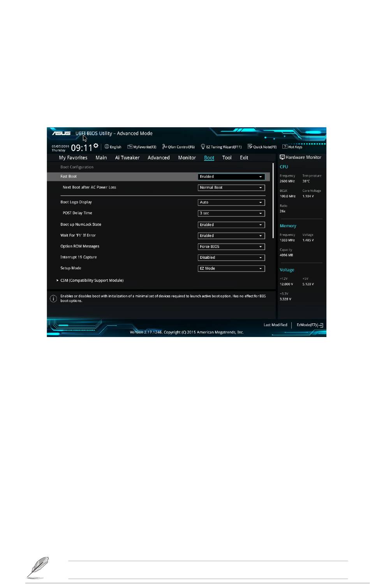
Task: Open Qfan Control(F6)
Action: pyautogui.click(x=178, y=147)
